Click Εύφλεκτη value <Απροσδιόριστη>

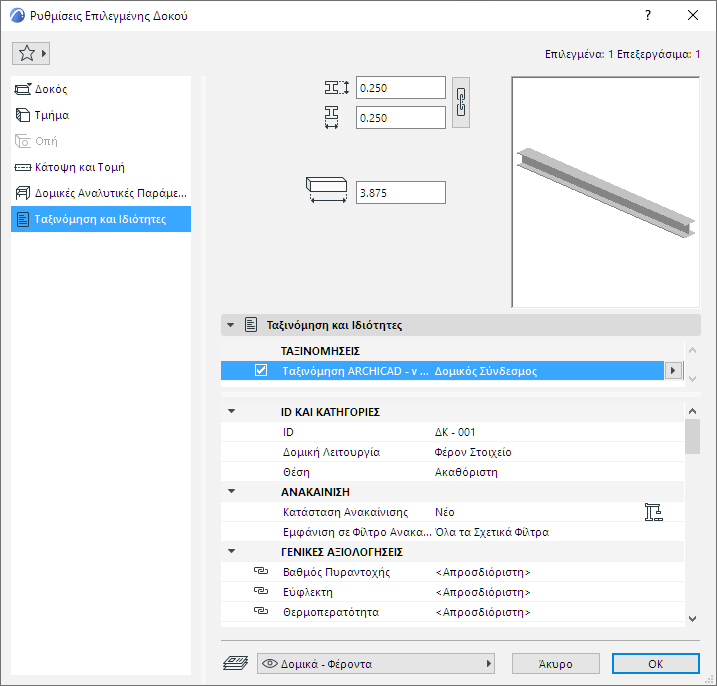click(x=483, y=592)
